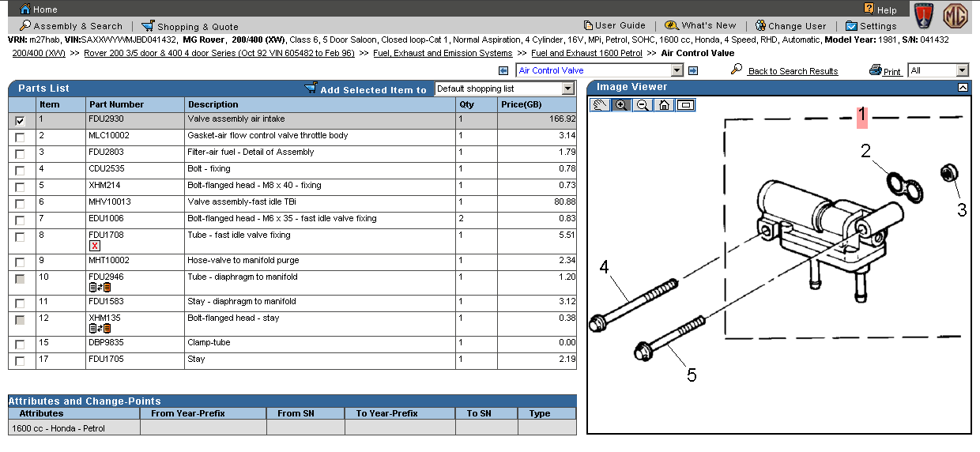Viewport: 980px width, 452px height.
Task: Click the Settings icon
Action: (x=851, y=26)
